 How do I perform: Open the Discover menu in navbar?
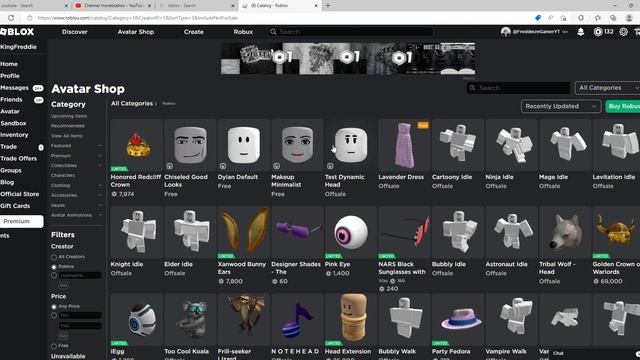(75, 32)
